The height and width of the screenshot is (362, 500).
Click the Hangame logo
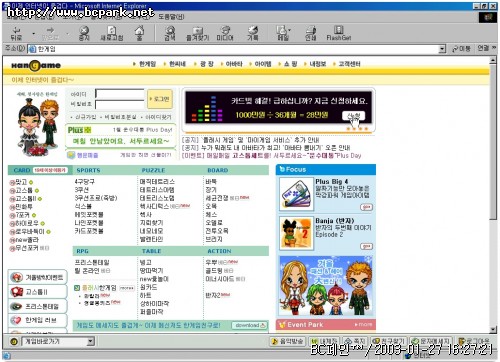coord(36,65)
